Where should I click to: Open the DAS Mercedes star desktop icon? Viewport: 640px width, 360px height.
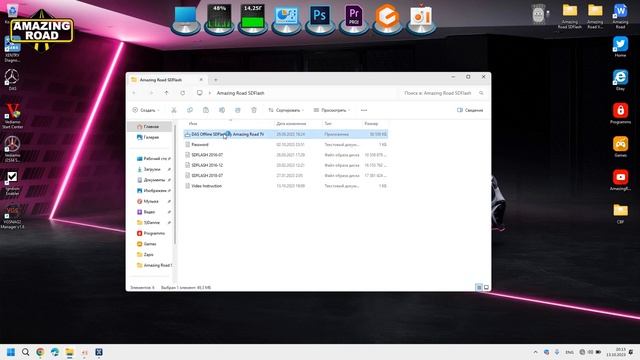coord(12,80)
